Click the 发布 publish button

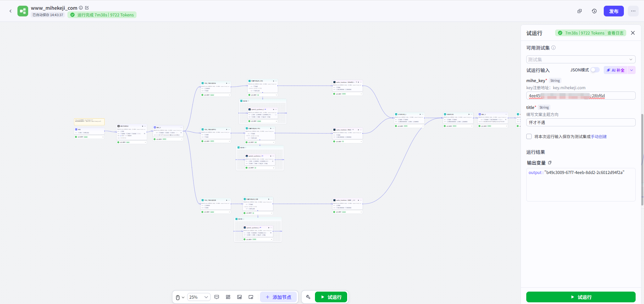[x=613, y=11]
